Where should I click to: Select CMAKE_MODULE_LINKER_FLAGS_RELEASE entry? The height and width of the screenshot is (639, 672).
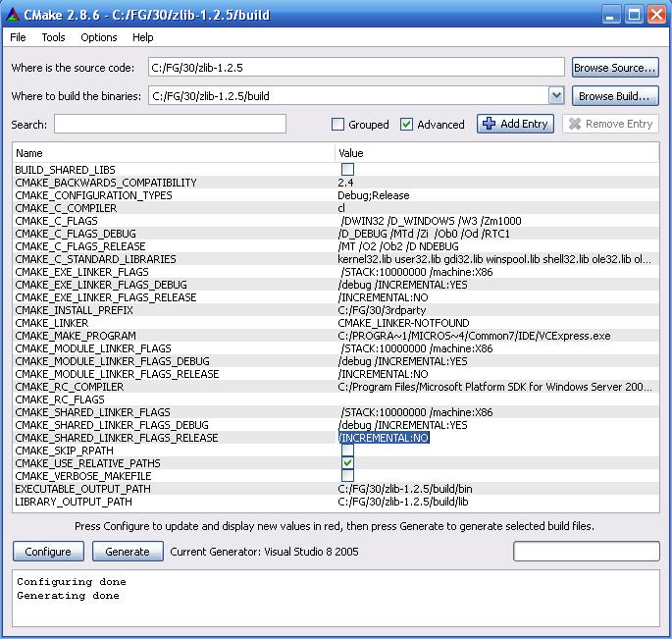point(117,374)
